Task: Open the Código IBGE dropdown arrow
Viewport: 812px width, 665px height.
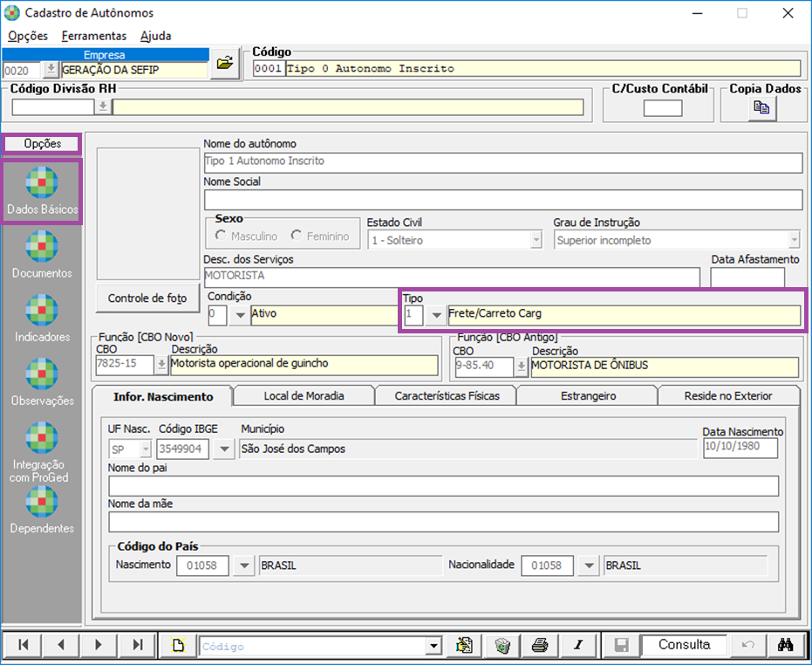Action: pyautogui.click(x=224, y=449)
